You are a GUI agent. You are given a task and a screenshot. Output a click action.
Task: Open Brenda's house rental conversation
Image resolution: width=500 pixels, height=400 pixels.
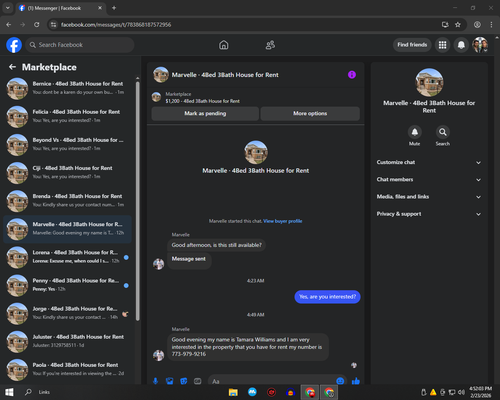(67, 201)
